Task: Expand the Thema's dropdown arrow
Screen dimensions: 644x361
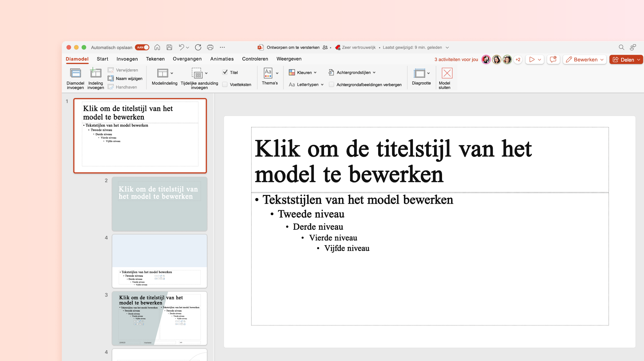Action: (277, 73)
